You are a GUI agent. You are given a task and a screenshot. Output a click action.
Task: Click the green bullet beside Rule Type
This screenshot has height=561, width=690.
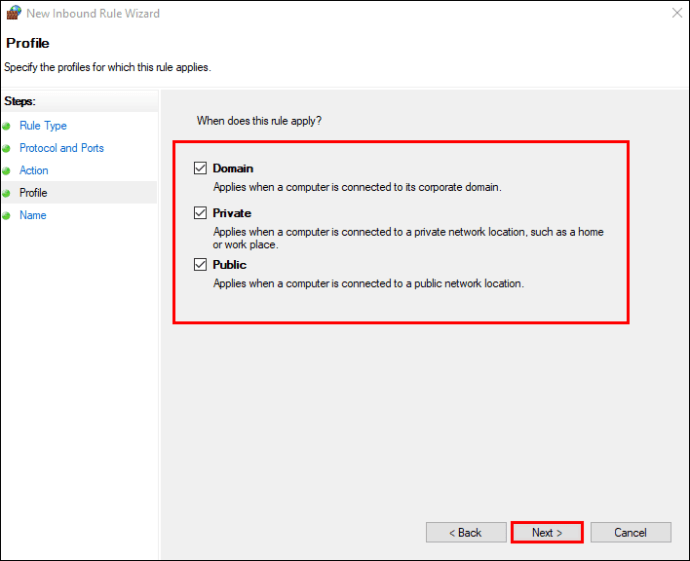[7, 126]
